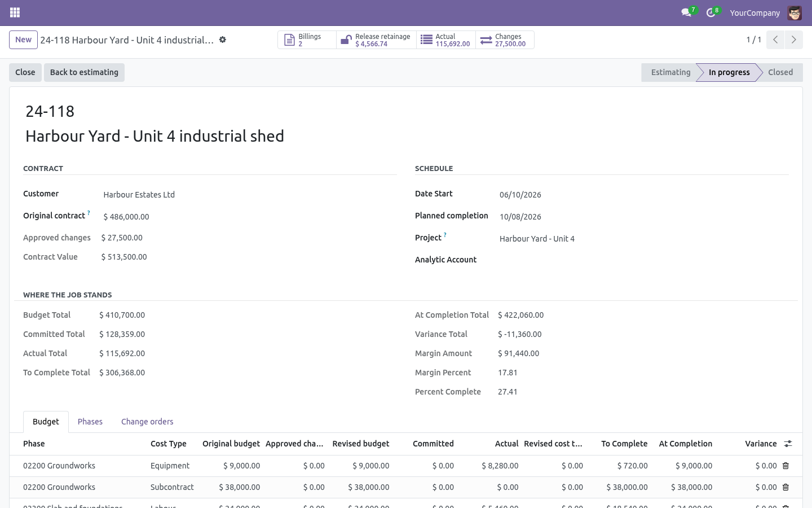This screenshot has height=508, width=812.
Task: Click the Percent Complete 27.41 value
Action: [507, 392]
